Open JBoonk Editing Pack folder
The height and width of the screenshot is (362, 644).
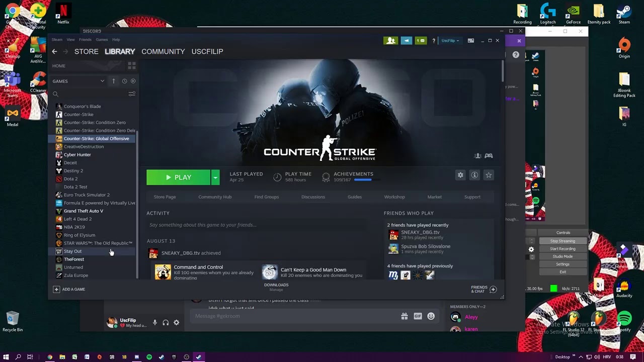(624, 85)
